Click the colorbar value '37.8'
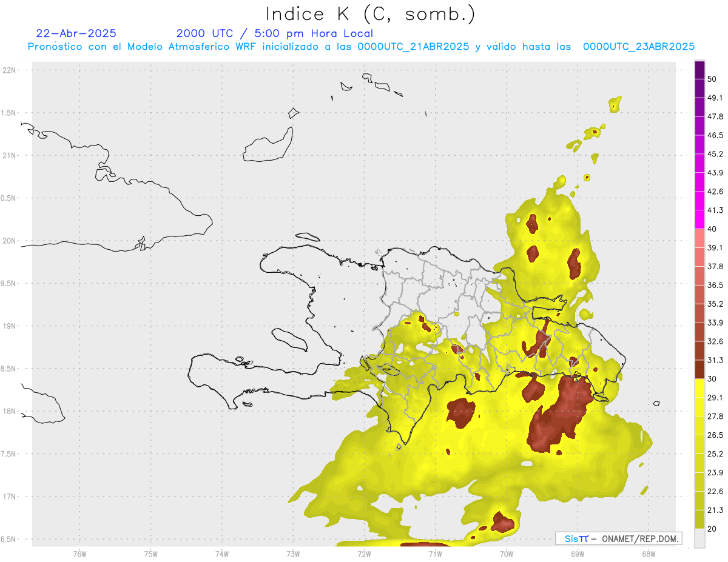Viewport: 728px width, 562px height. point(715,266)
